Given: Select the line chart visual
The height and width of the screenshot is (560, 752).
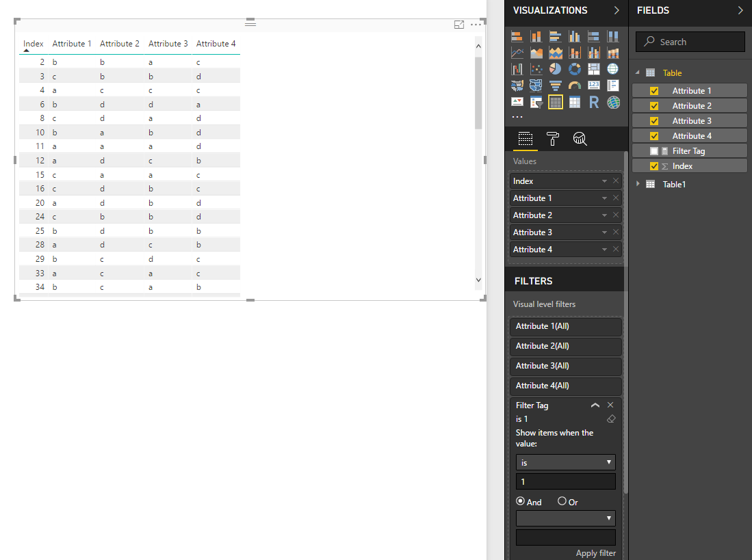Looking at the screenshot, I should (x=517, y=53).
